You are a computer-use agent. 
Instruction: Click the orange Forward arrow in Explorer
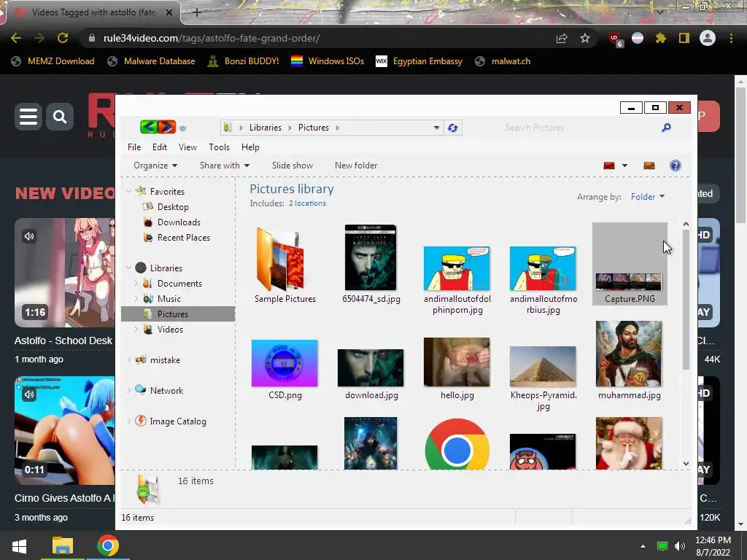point(167,127)
